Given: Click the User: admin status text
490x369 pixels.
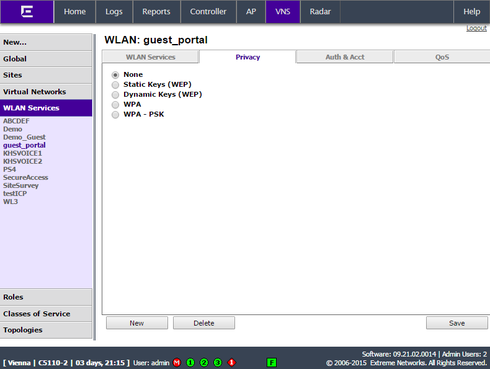Looking at the screenshot, I should (151, 363).
